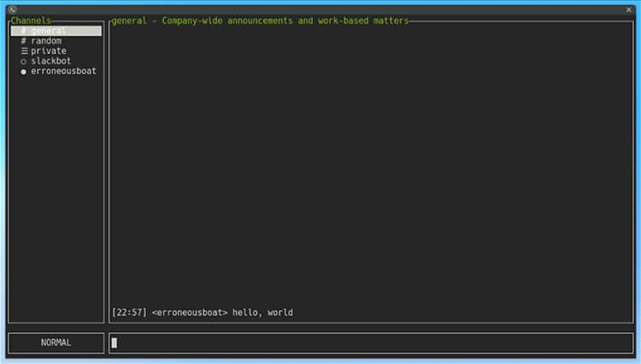Open the slackbot direct message
Viewport: 641px width, 364px height.
(50, 62)
